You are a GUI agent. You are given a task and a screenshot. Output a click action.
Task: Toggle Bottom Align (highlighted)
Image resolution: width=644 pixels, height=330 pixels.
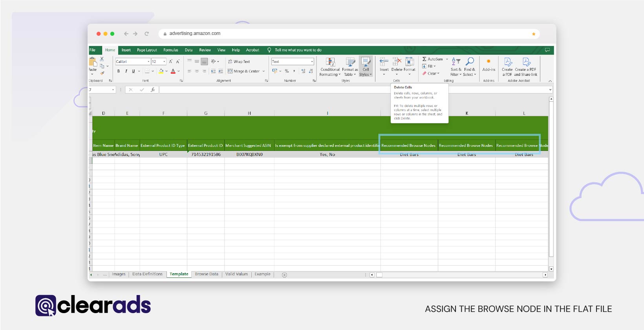tap(204, 61)
